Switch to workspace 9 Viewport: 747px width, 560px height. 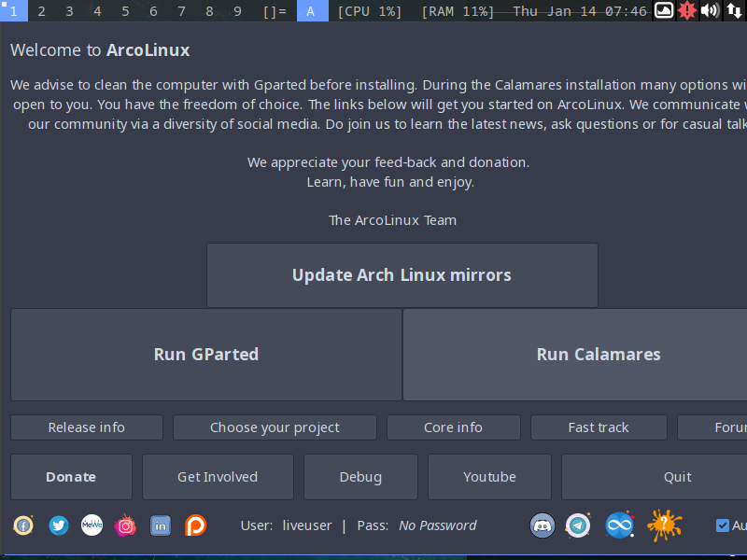point(238,11)
